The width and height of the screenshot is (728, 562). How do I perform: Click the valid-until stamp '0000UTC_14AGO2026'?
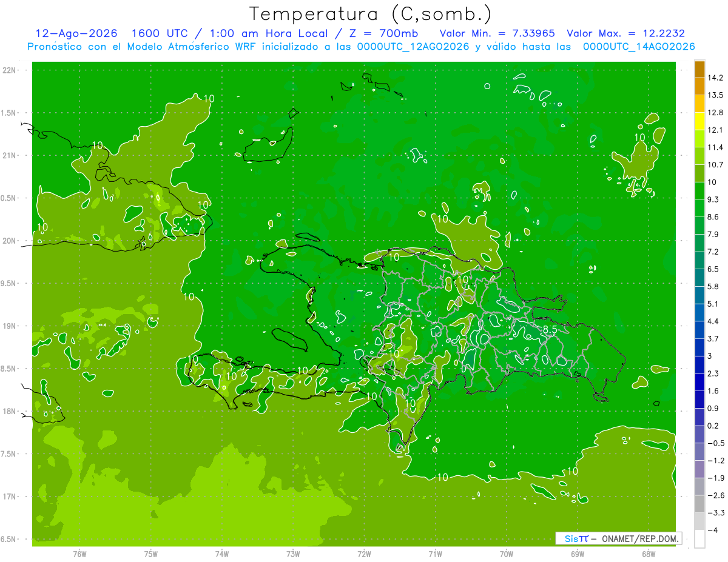pyautogui.click(x=639, y=47)
